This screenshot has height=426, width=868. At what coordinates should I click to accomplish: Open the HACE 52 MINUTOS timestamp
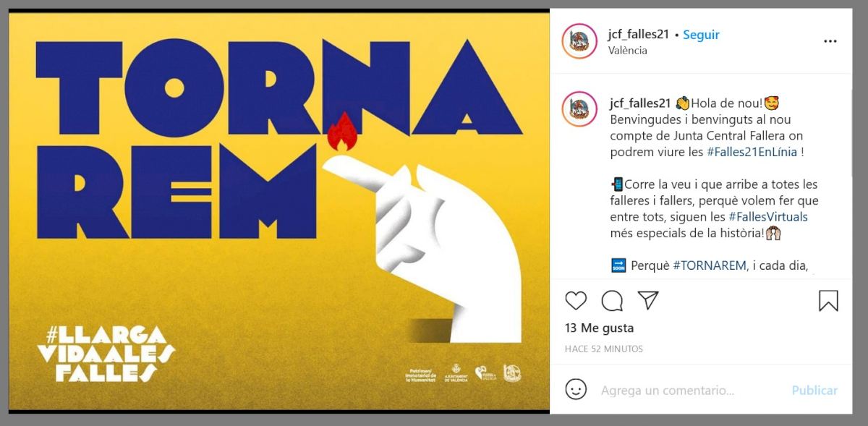pos(604,349)
